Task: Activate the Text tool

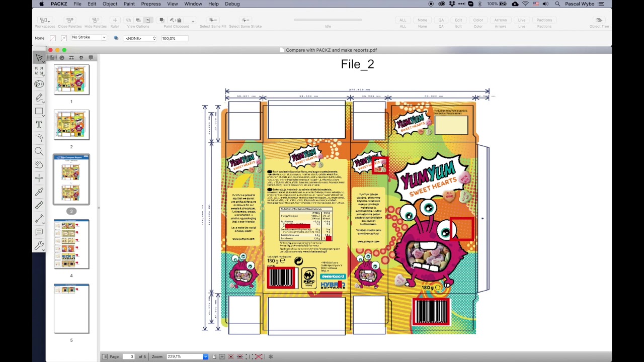Action: coord(39,124)
